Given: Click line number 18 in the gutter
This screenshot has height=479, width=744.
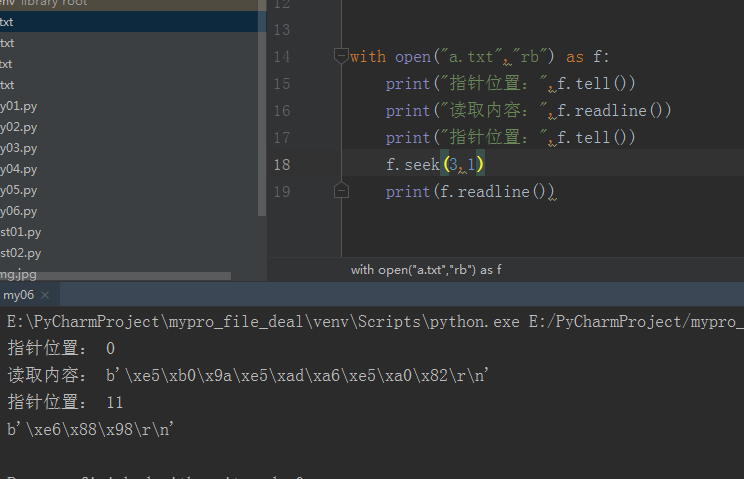Looking at the screenshot, I should 282,165.
